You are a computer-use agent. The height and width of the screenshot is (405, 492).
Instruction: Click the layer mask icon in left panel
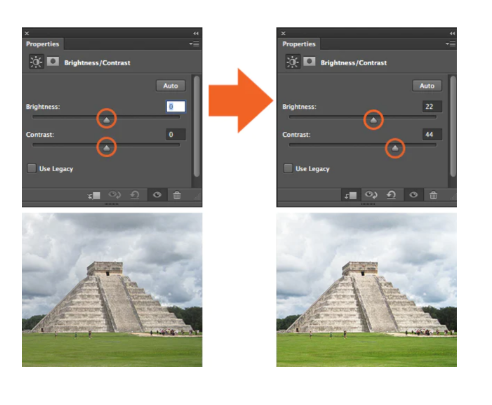click(x=53, y=62)
